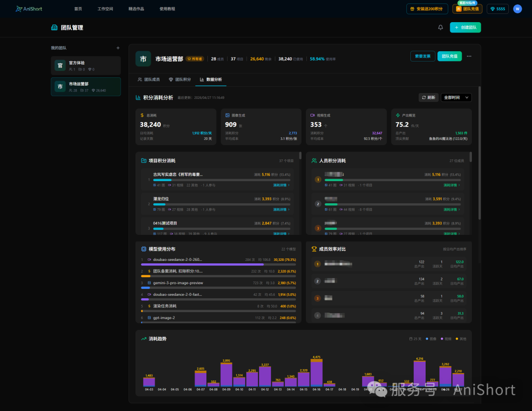Toggle the 视频 legend series in 消耗趋势

tap(446, 339)
